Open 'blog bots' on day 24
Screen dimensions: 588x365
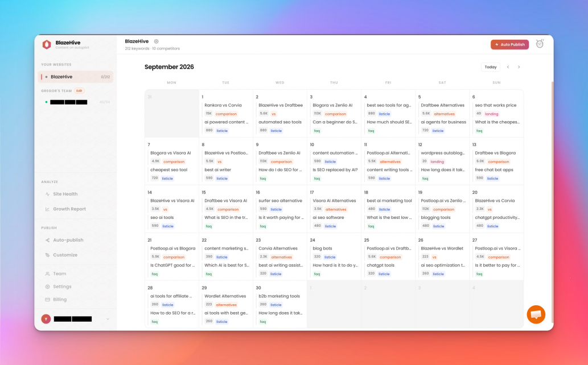(x=323, y=248)
